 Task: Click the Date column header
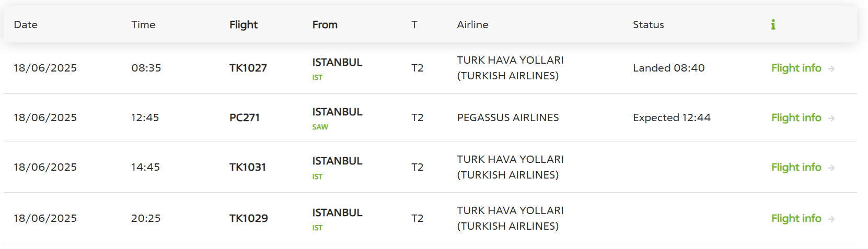point(26,25)
